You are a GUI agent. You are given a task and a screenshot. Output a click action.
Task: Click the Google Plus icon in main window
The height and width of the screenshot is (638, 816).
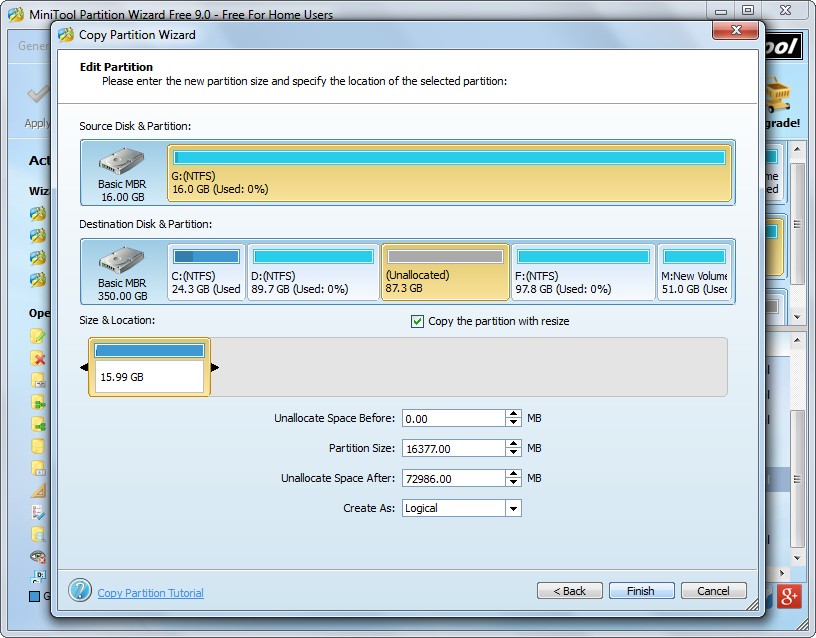coord(789,596)
